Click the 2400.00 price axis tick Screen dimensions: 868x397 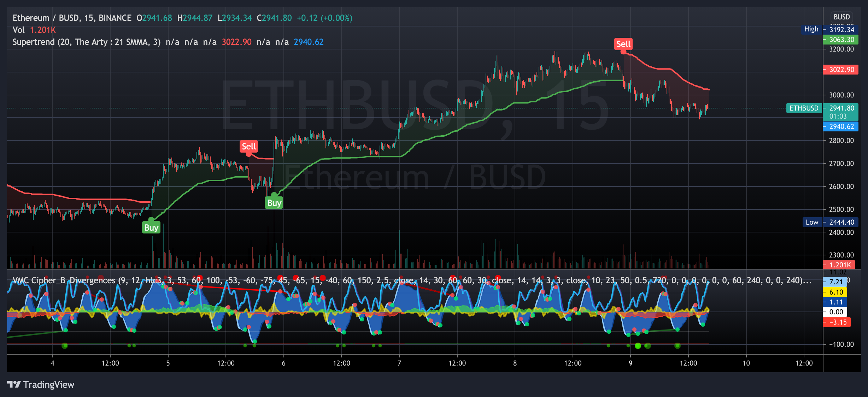point(841,232)
